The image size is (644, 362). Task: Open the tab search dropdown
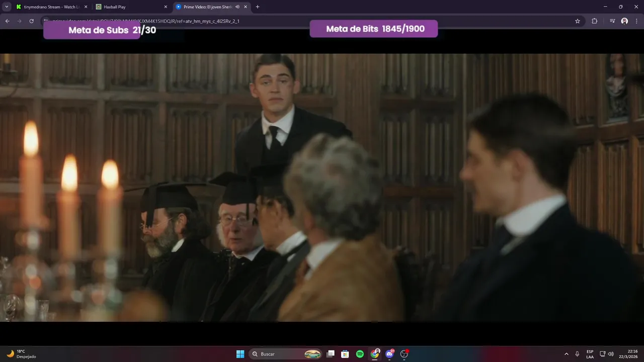pyautogui.click(x=7, y=7)
